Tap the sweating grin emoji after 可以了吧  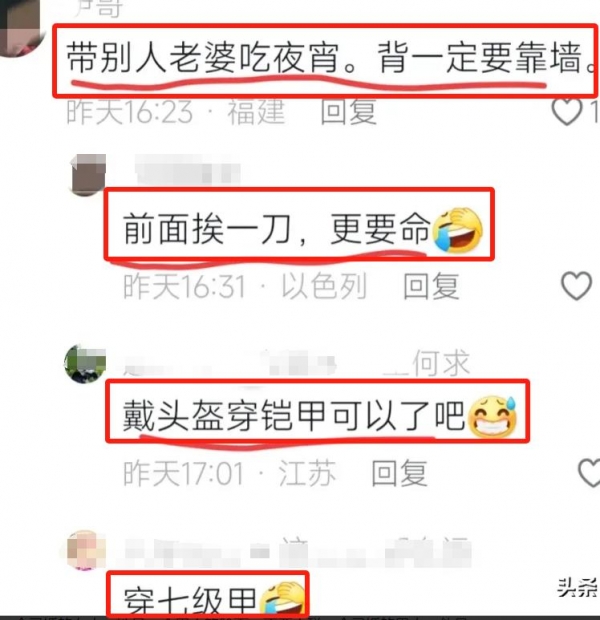pos(492,416)
